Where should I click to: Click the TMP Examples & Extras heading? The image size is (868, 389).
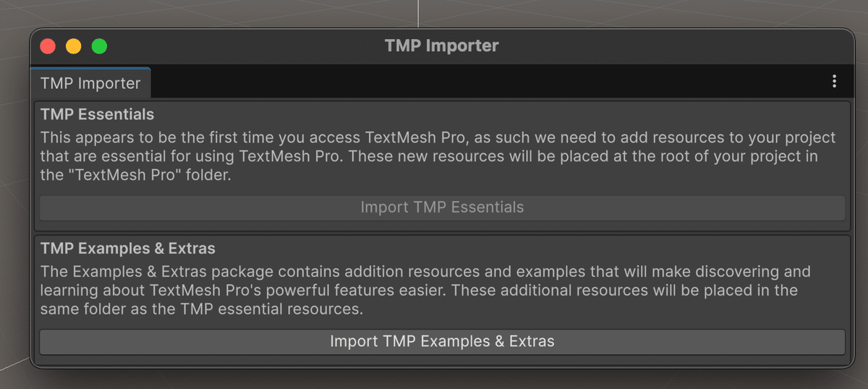tap(128, 249)
